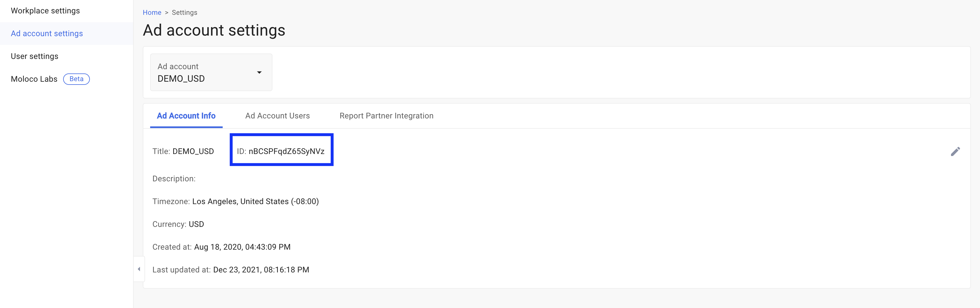Select Ad account settings in the sidebar

point(47,34)
